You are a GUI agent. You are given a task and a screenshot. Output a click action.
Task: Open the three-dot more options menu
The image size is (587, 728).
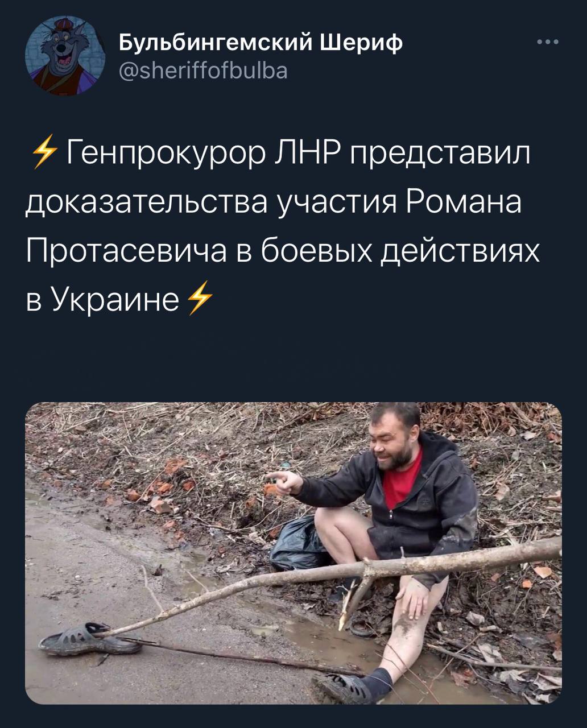tap(548, 42)
